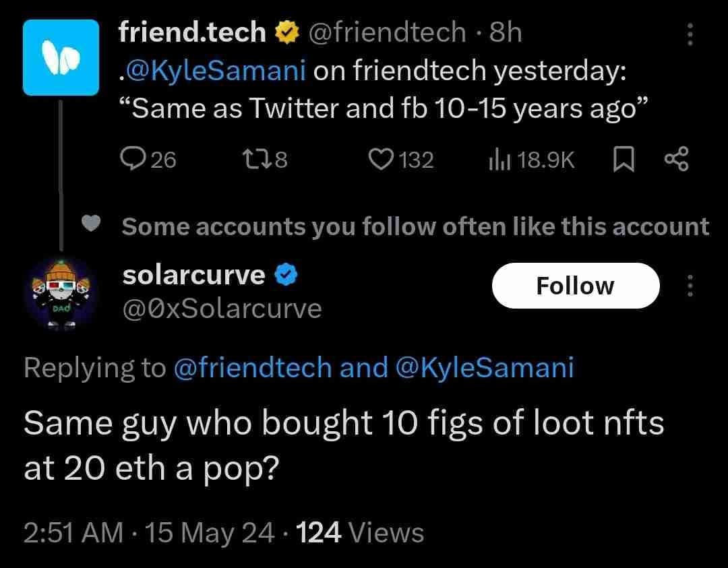Viewport: 728px width, 568px height.
Task: Expand accounts that like this account
Action: pos(416,226)
